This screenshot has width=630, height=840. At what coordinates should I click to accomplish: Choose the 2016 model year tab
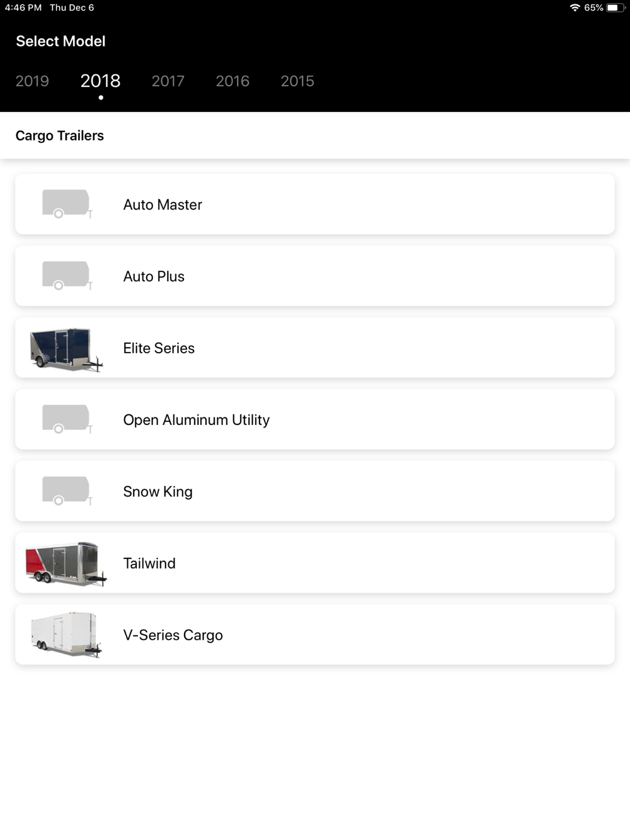[232, 81]
